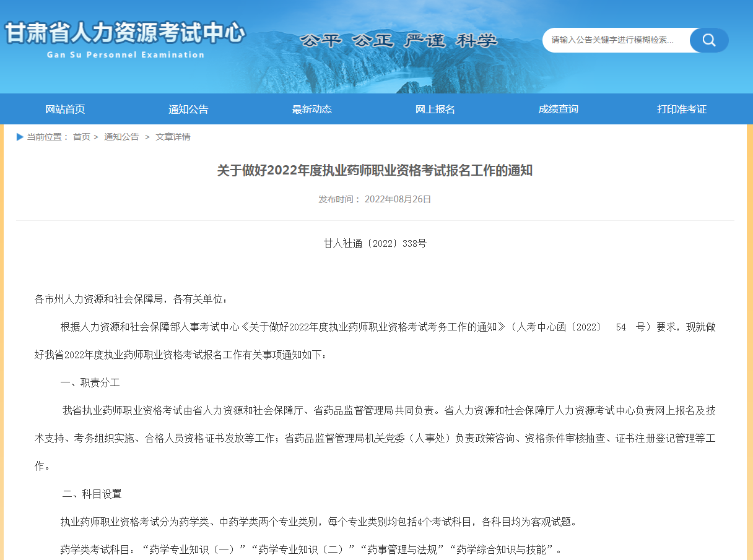Click the 一、职责分工 section heading
This screenshot has height=560, width=753.
pyautogui.click(x=90, y=383)
